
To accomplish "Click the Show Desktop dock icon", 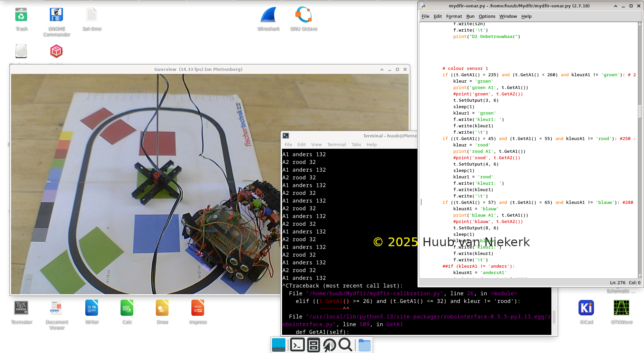I will click(279, 345).
